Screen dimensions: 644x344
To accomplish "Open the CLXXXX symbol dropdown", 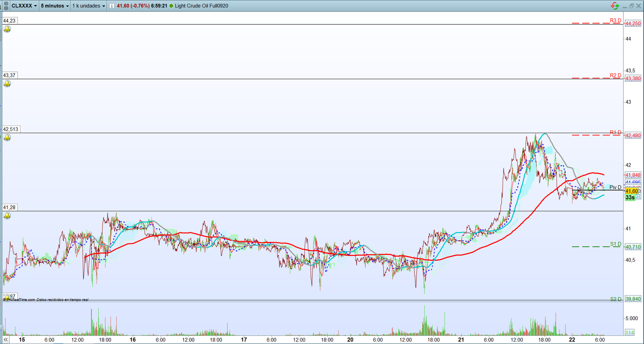I will (x=24, y=6).
